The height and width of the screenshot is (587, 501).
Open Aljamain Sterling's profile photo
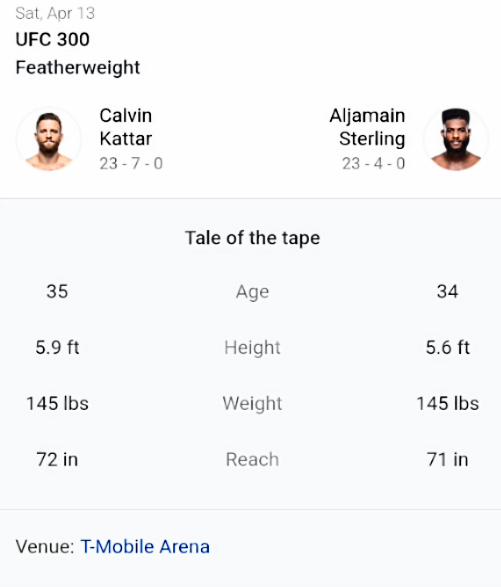pos(456,140)
